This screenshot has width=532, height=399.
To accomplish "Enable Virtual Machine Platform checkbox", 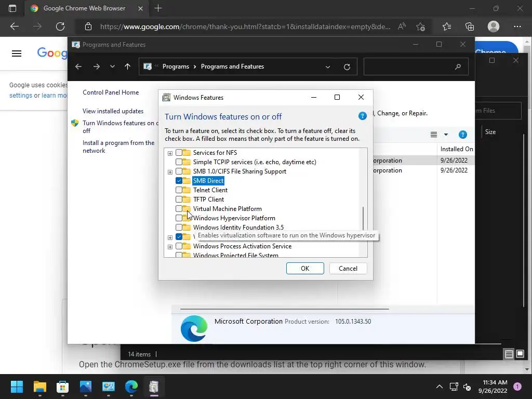I will pyautogui.click(x=179, y=209).
